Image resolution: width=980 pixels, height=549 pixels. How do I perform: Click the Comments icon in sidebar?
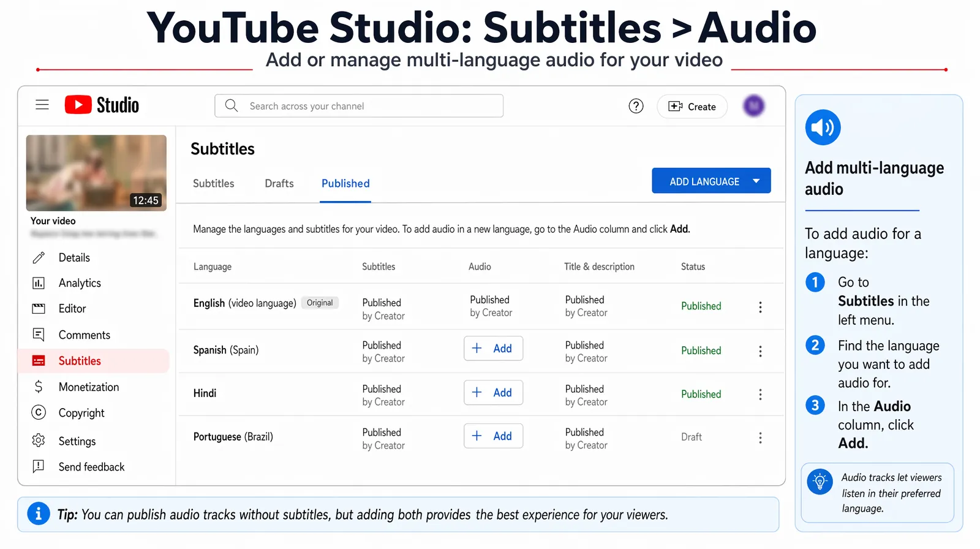click(x=39, y=335)
